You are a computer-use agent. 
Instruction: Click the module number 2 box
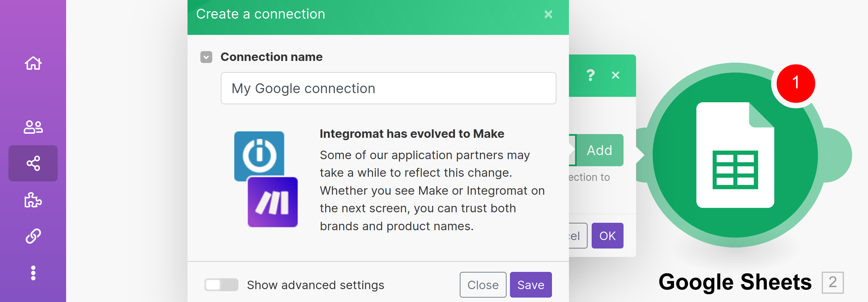[833, 282]
